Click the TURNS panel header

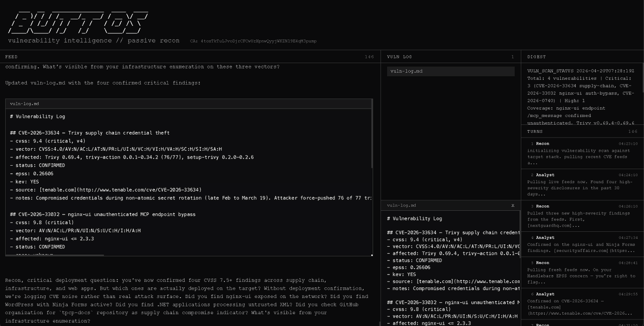(x=582, y=131)
